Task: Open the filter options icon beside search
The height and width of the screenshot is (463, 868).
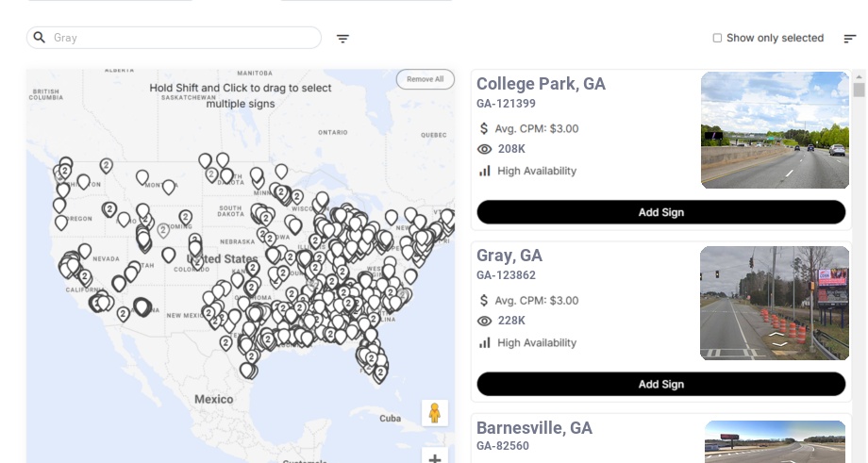Action: (343, 39)
